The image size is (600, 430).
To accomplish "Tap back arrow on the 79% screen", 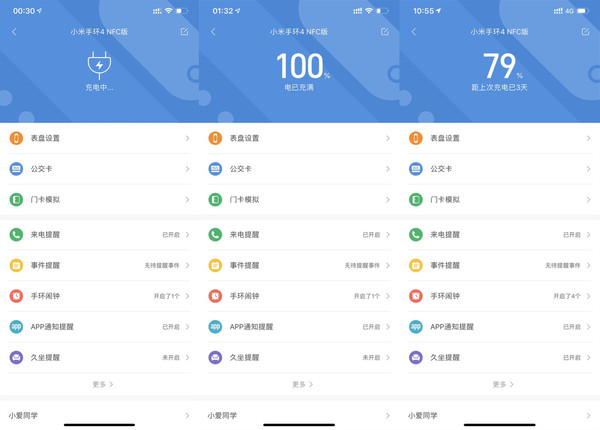I will coord(414,32).
